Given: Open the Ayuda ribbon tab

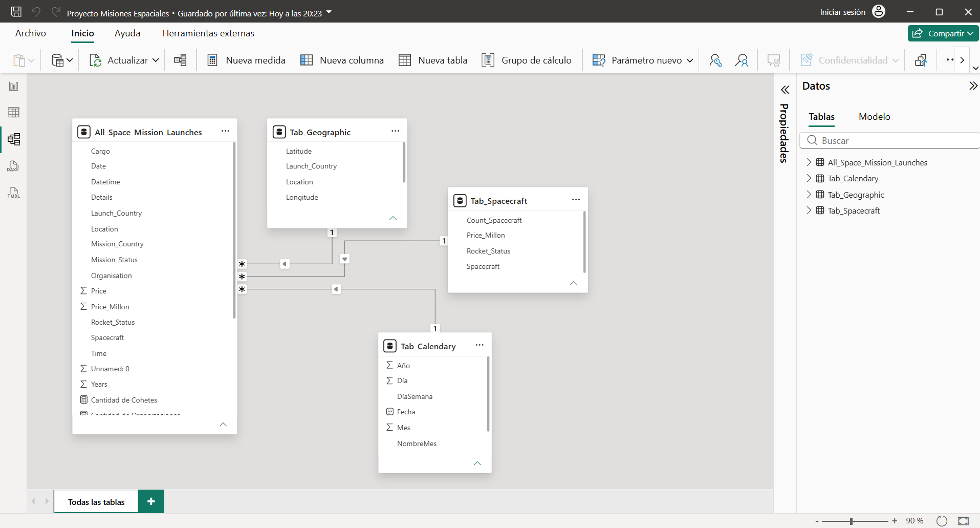Looking at the screenshot, I should [x=127, y=33].
